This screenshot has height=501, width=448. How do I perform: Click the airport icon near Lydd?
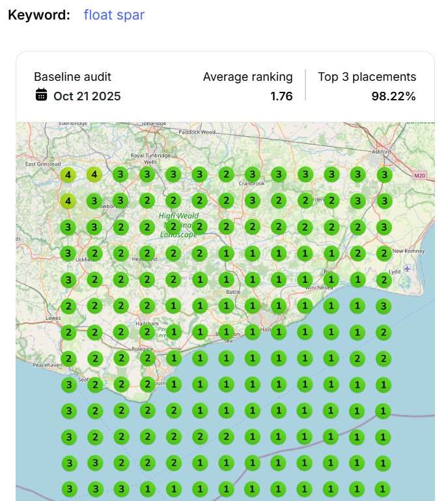pyautogui.click(x=408, y=268)
